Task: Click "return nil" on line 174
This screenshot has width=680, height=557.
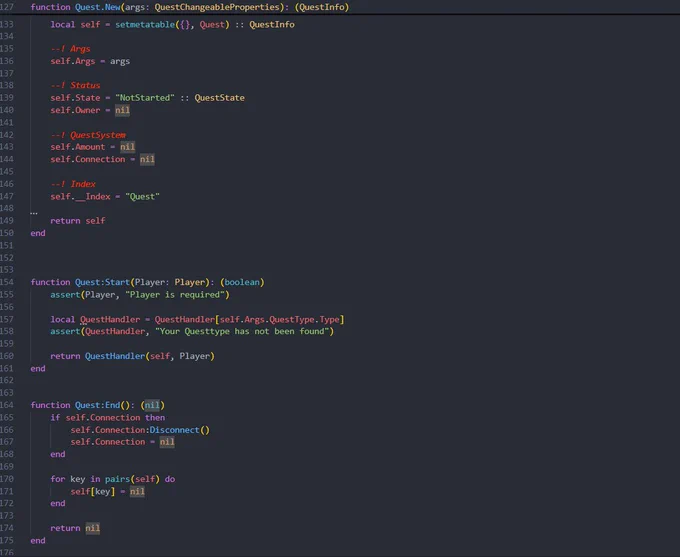Action: point(75,528)
